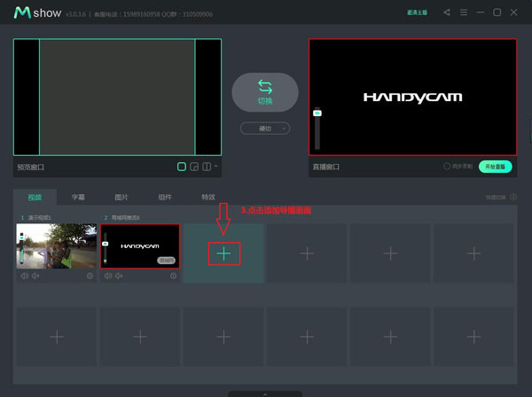Image resolution: width=532 pixels, height=397 pixels.
Task: Click the last plus slot in bottom row
Action: click(x=473, y=337)
